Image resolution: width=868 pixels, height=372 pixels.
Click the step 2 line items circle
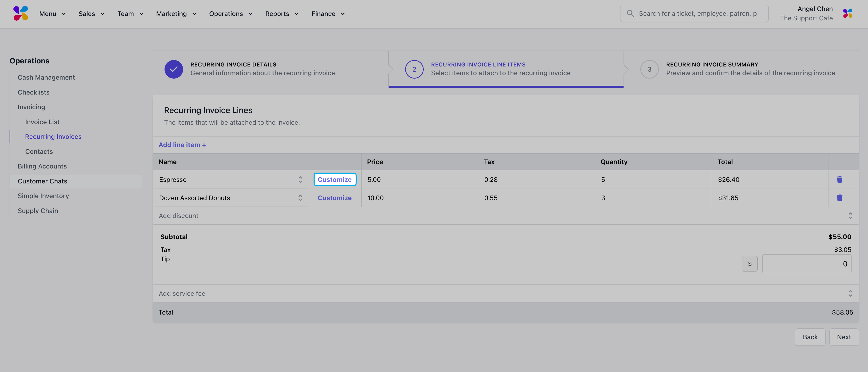coord(414,69)
